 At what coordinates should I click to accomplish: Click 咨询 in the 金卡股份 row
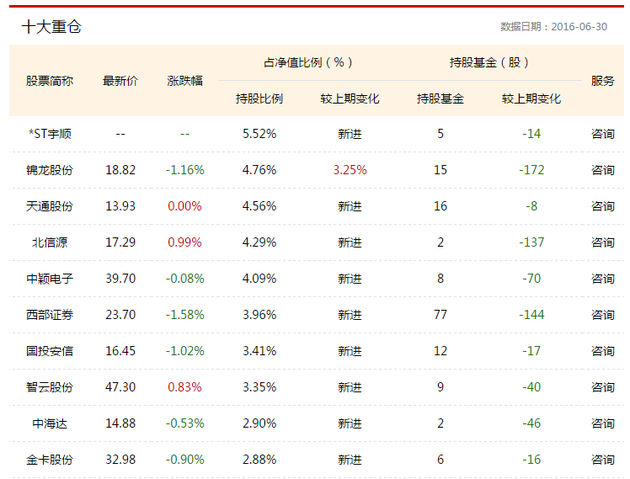coord(603,459)
